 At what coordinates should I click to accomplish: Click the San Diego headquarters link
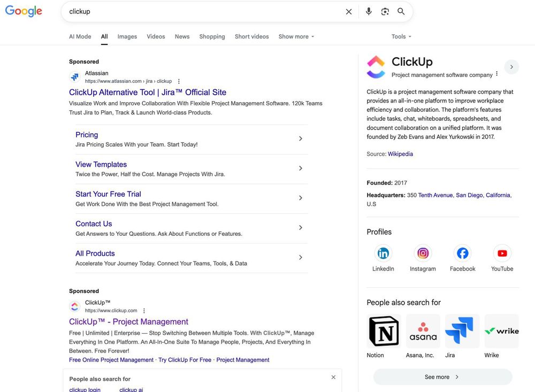[470, 195]
